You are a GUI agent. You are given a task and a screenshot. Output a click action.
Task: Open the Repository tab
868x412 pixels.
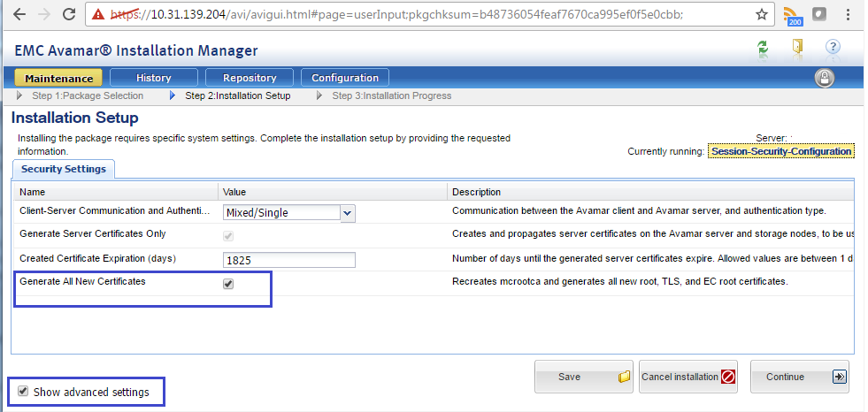coord(250,78)
